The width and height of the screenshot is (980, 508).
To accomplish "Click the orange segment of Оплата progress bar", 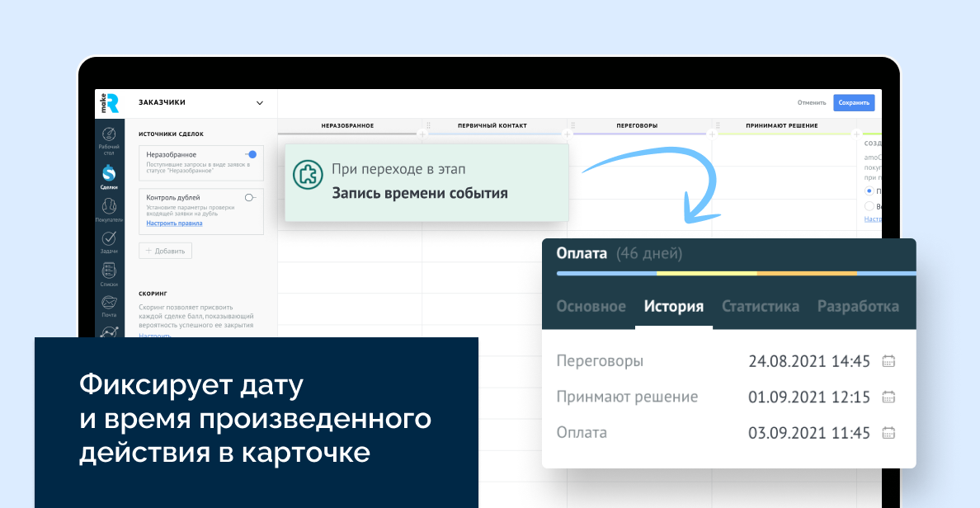I will point(807,273).
